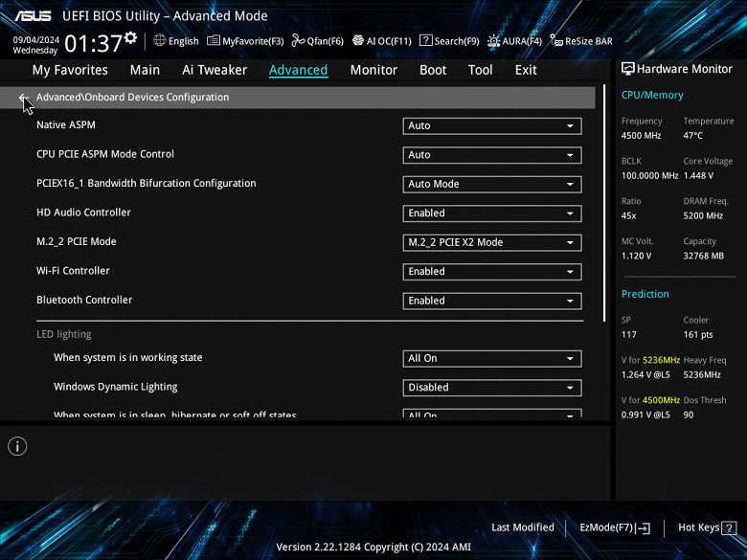747x560 pixels.
Task: Click the 01:37 clock time
Action: [94, 43]
